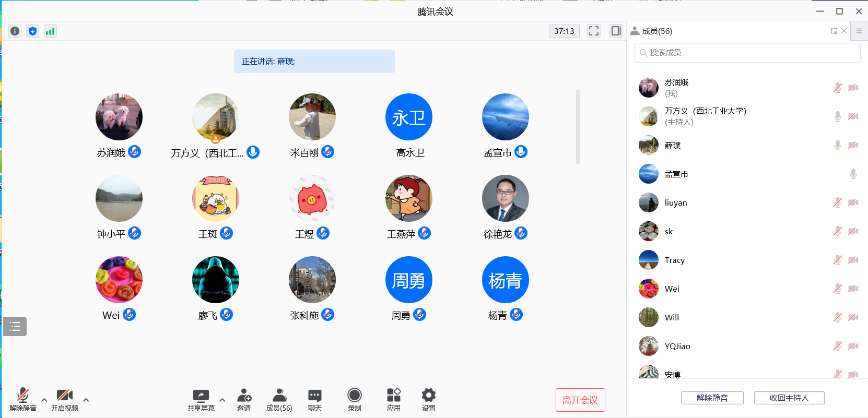Start recording with the Record icon
868x418 pixels.
click(355, 399)
